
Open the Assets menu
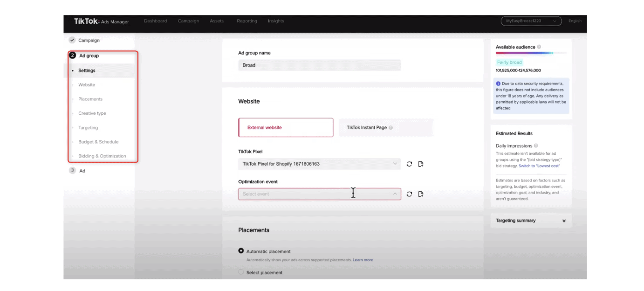click(x=217, y=21)
